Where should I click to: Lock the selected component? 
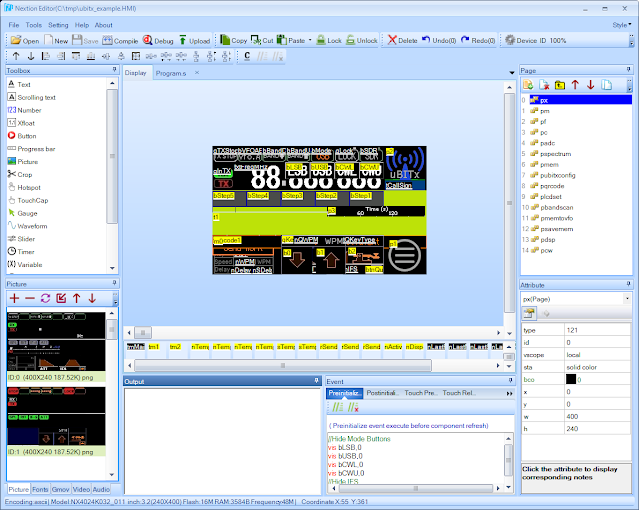point(329,40)
